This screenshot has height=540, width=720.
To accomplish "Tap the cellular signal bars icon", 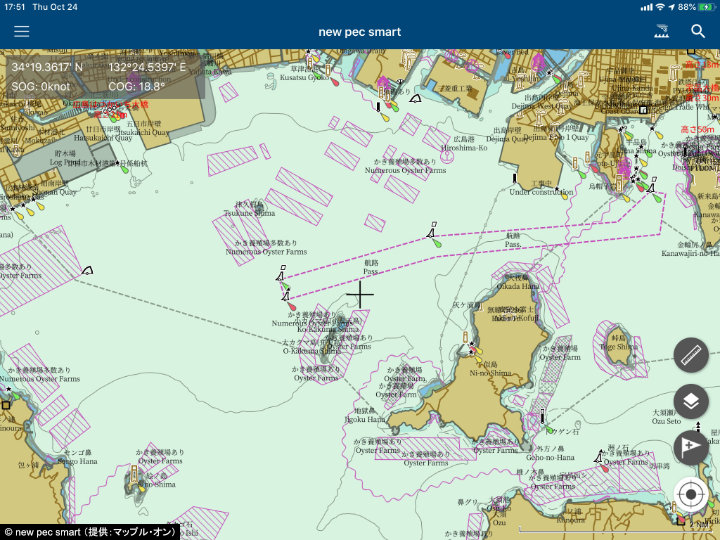I will tap(647, 7).
